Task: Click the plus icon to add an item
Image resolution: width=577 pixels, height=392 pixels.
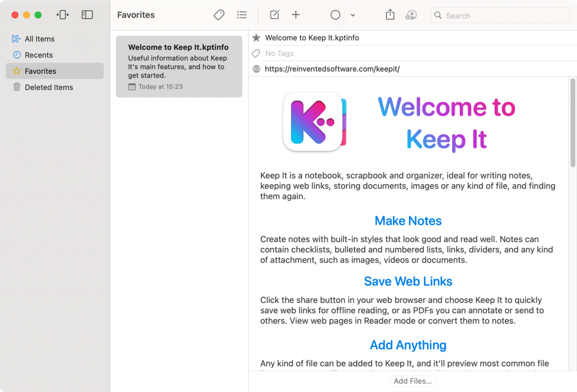Action: (296, 15)
